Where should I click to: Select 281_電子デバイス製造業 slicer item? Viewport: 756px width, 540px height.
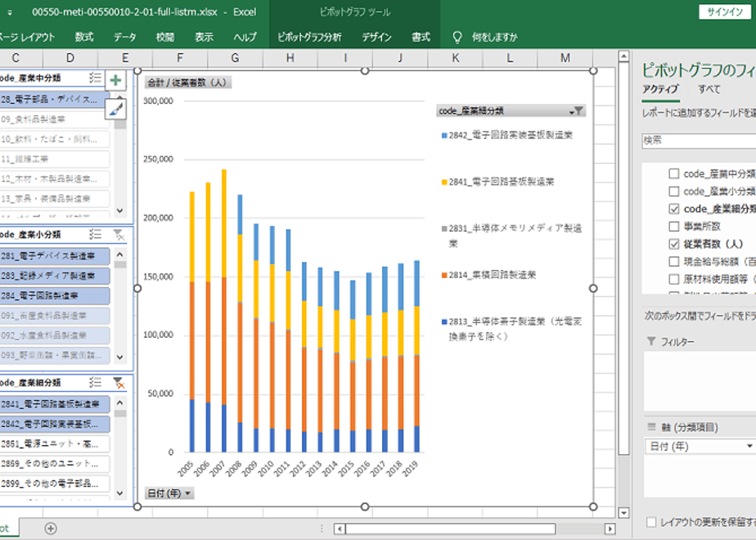54,256
